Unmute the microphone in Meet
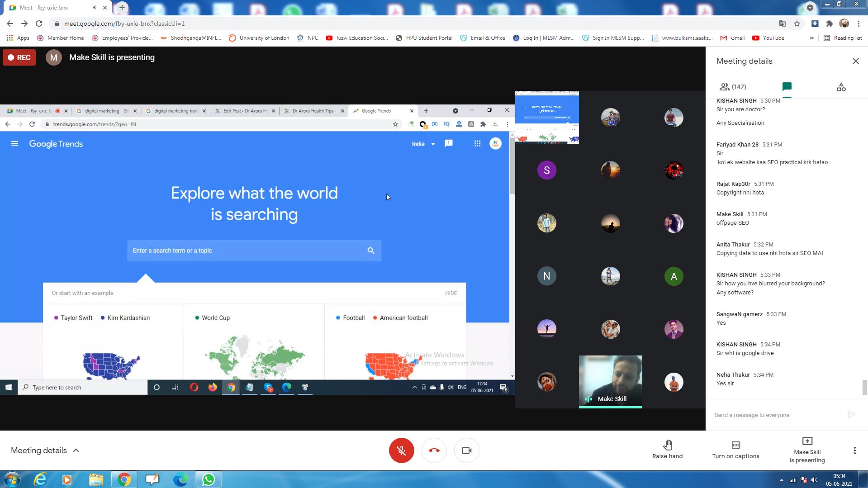 tap(401, 450)
